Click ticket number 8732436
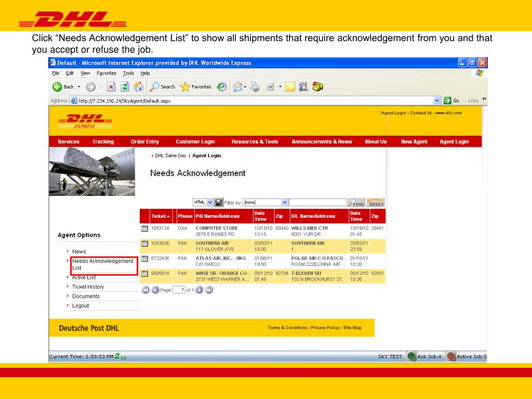This screenshot has height=399, width=532. (160, 259)
